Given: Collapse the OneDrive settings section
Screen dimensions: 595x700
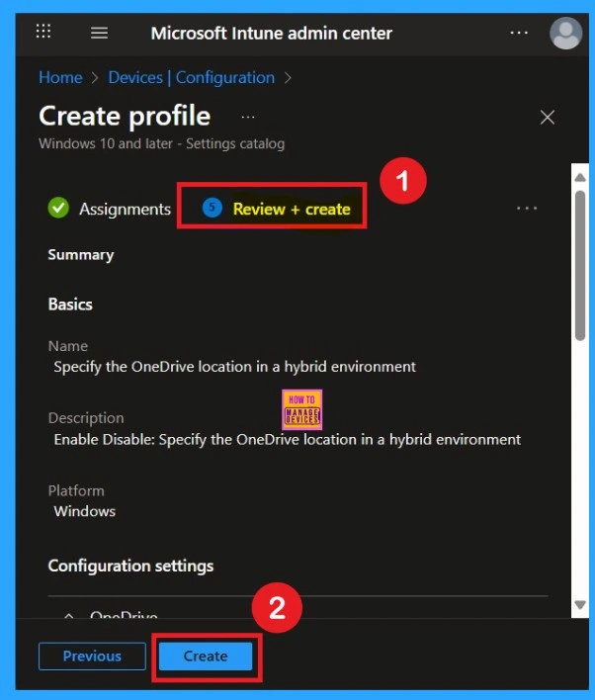Looking at the screenshot, I should (69, 616).
